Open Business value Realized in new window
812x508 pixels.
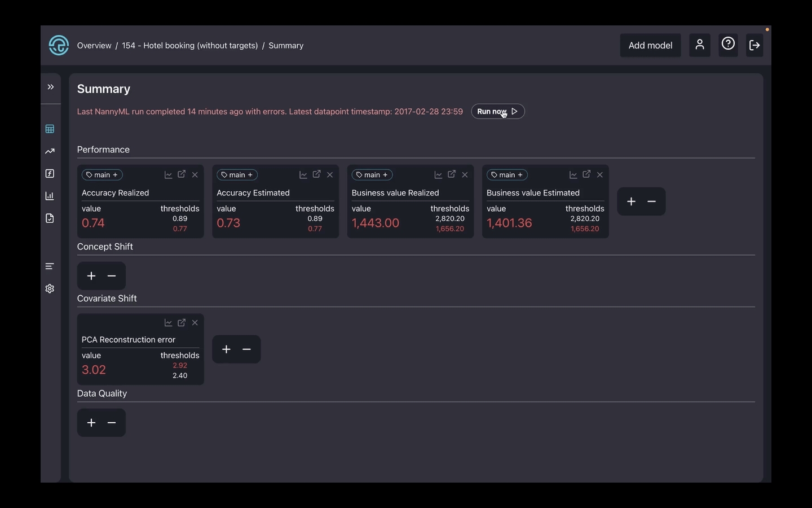point(452,174)
